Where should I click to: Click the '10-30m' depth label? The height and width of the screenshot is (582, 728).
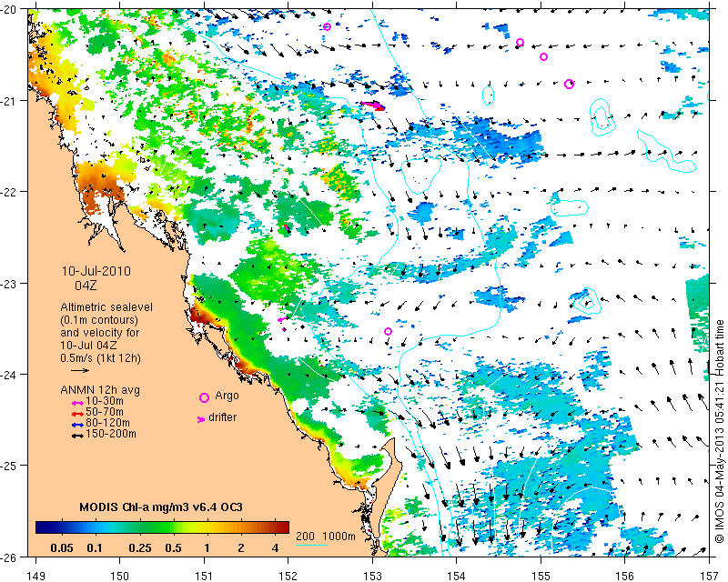click(x=105, y=401)
